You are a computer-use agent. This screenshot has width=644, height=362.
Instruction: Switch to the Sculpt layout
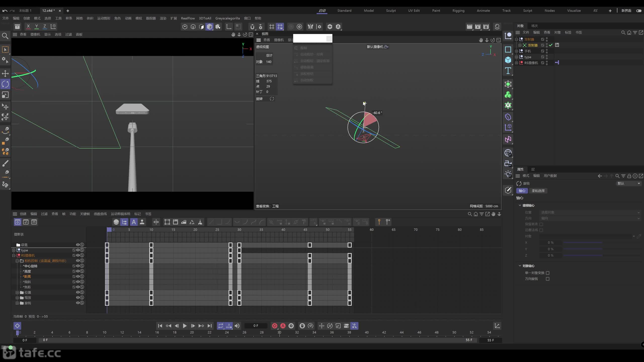pos(391,11)
